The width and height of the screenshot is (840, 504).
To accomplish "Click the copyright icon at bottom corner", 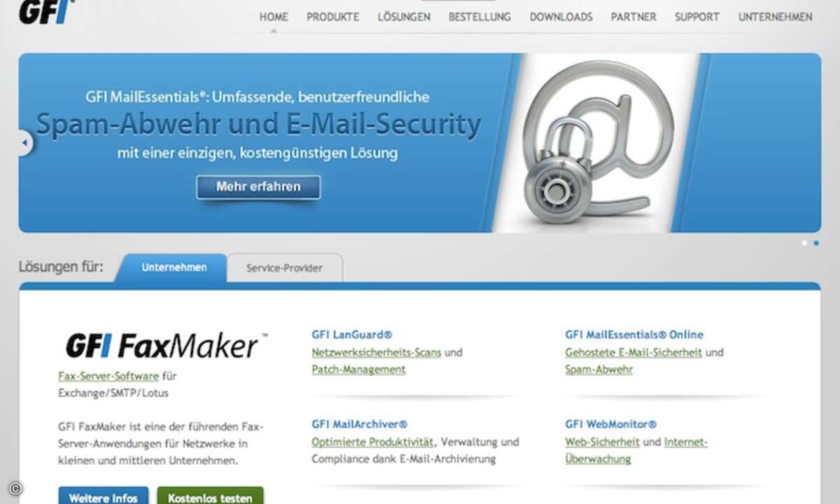I will 15,489.
